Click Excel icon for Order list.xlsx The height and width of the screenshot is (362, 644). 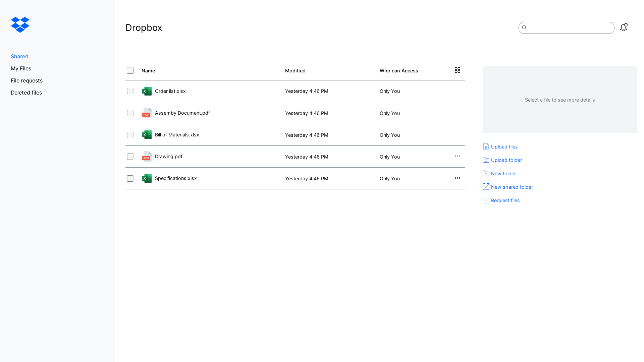tap(147, 91)
